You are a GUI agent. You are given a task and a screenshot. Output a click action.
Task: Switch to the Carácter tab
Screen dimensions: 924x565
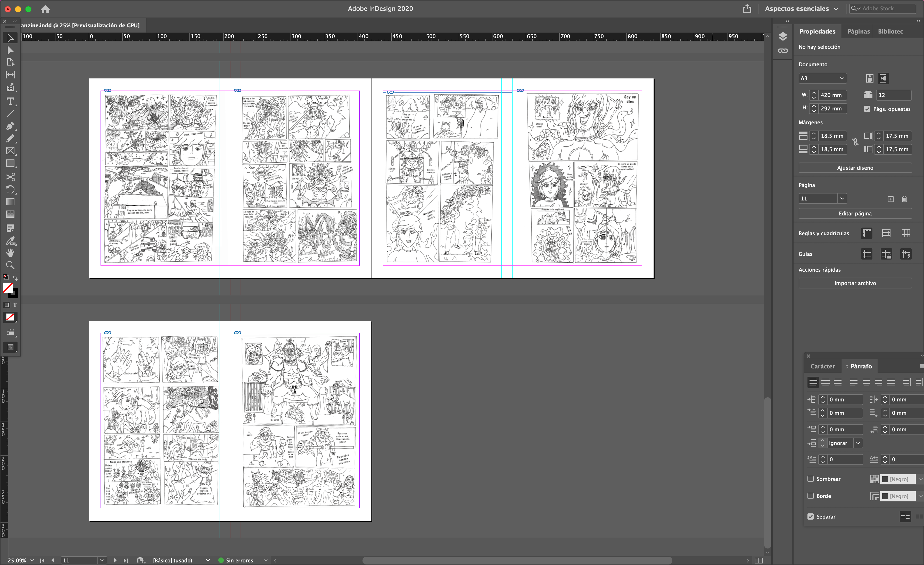pos(822,366)
